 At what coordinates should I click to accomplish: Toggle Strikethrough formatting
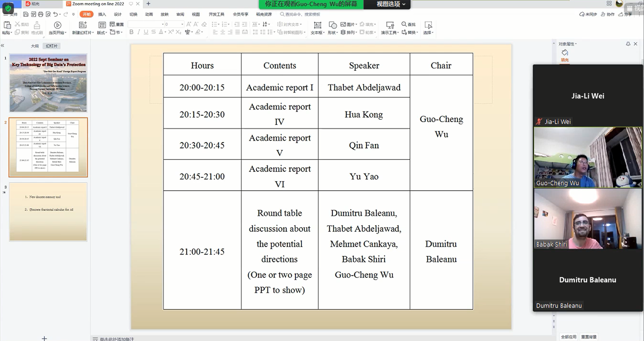(x=153, y=32)
